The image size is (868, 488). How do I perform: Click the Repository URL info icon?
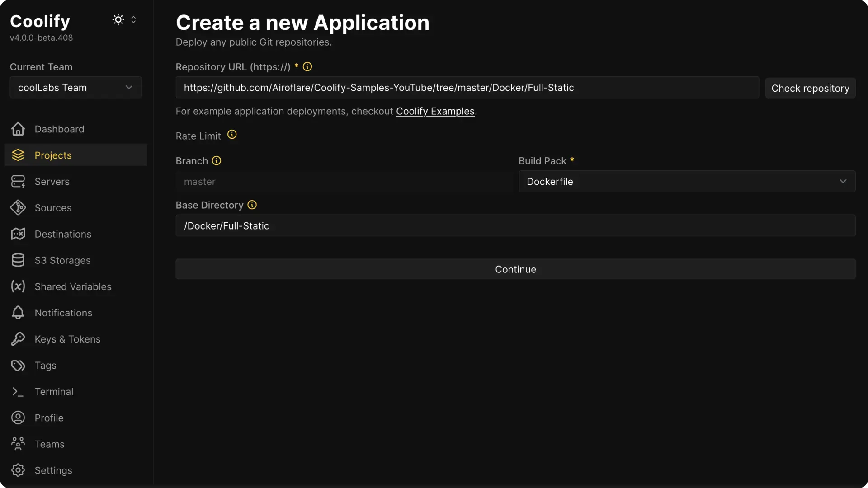(307, 66)
